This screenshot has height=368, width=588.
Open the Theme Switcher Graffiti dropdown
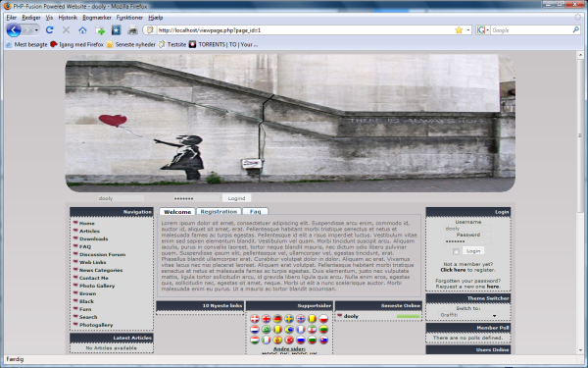pyautogui.click(x=468, y=315)
